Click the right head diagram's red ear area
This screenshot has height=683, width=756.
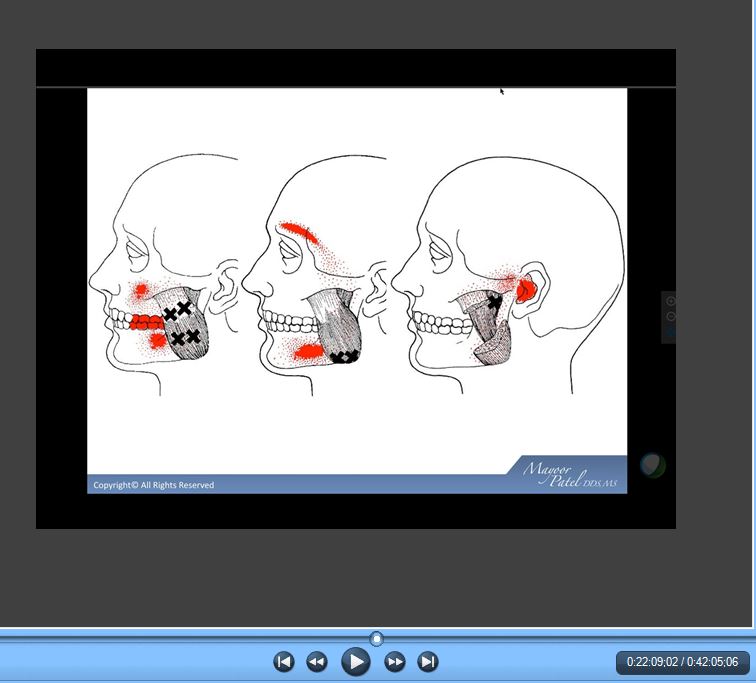525,290
